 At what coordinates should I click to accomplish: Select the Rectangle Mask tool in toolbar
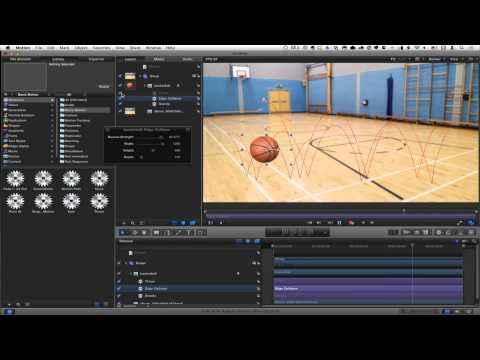[200, 232]
